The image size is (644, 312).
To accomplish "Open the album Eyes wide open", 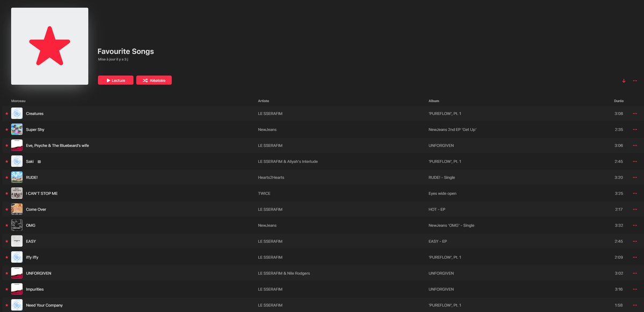I will (x=442, y=194).
